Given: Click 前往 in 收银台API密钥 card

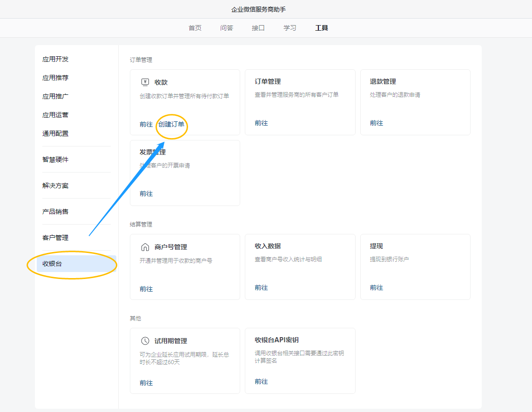Looking at the screenshot, I should point(261,381).
